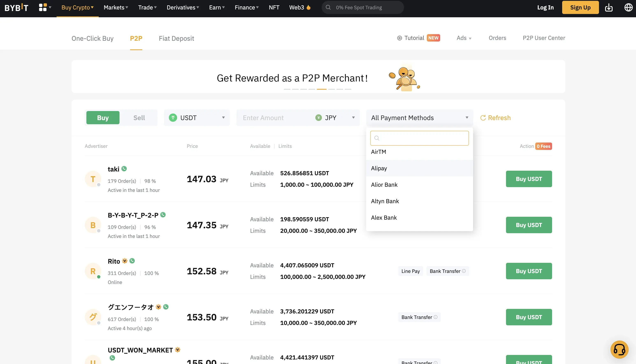Click the Refresh icon button

pos(483,118)
